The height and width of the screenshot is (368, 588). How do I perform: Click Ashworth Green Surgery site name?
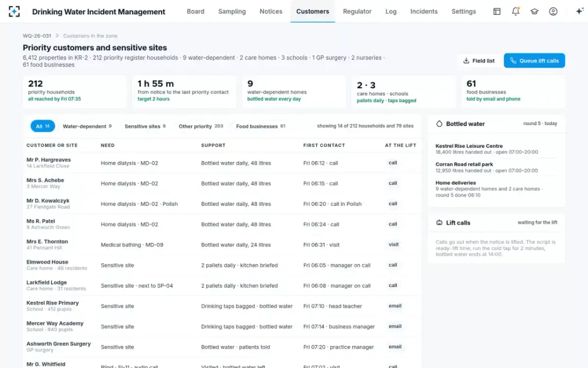coord(59,344)
